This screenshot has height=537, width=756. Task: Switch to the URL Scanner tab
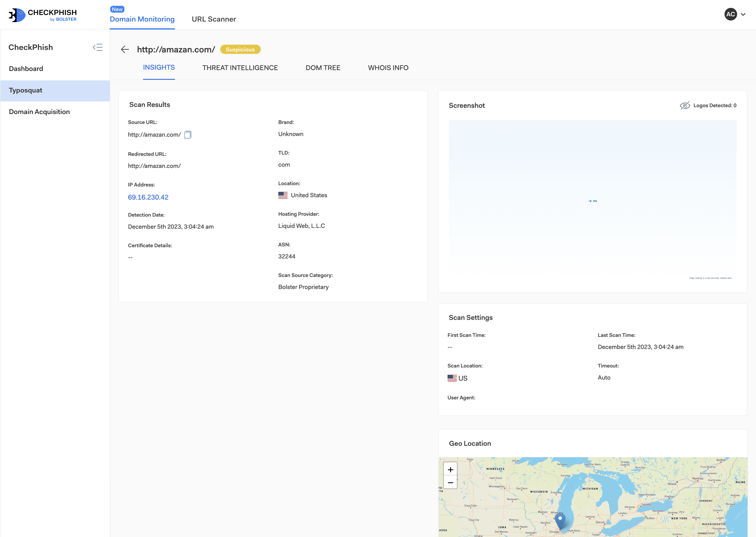pyautogui.click(x=214, y=19)
